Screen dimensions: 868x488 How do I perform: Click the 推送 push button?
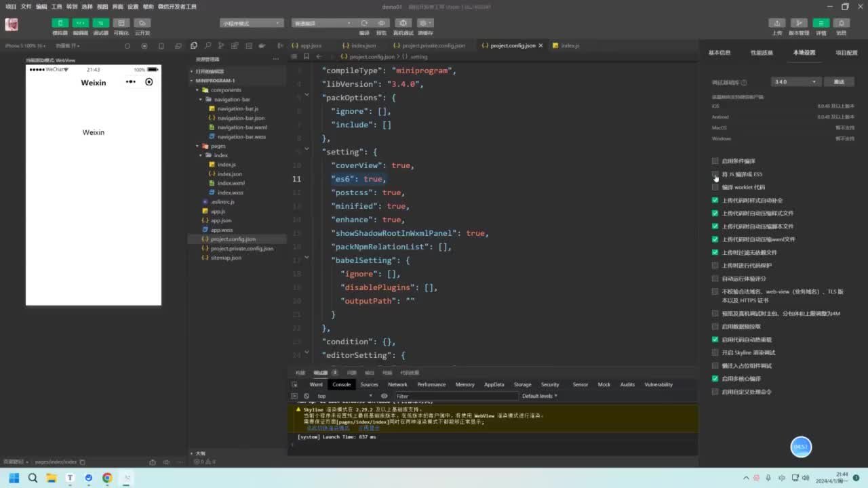point(839,82)
